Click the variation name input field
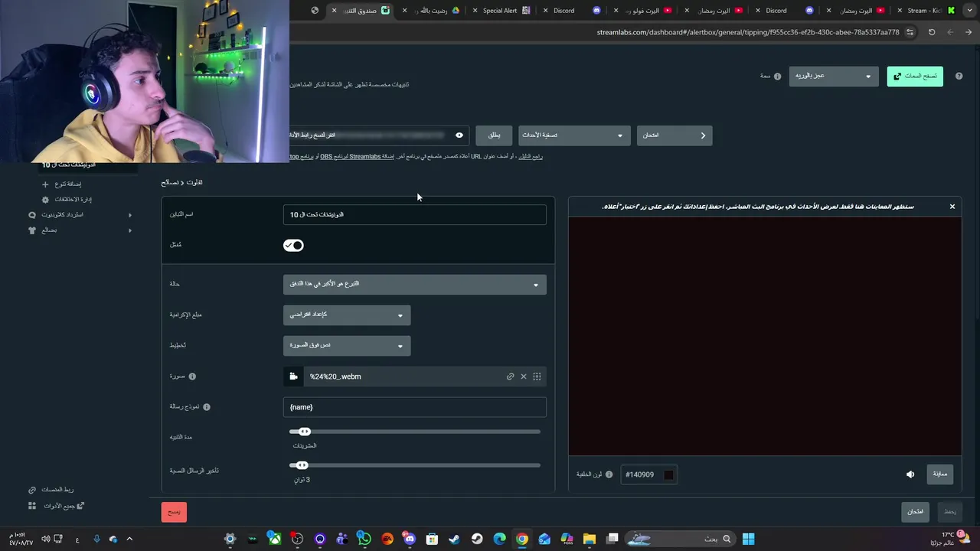Viewport: 980px width, 551px height. coord(414,215)
